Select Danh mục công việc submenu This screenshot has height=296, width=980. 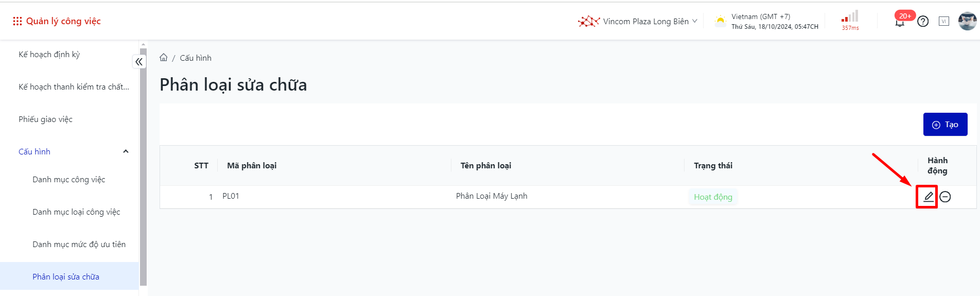point(69,180)
